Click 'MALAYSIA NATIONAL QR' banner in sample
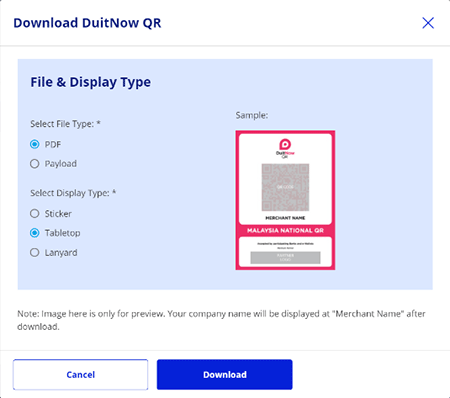Viewport: 450px width, 398px height. tap(285, 230)
